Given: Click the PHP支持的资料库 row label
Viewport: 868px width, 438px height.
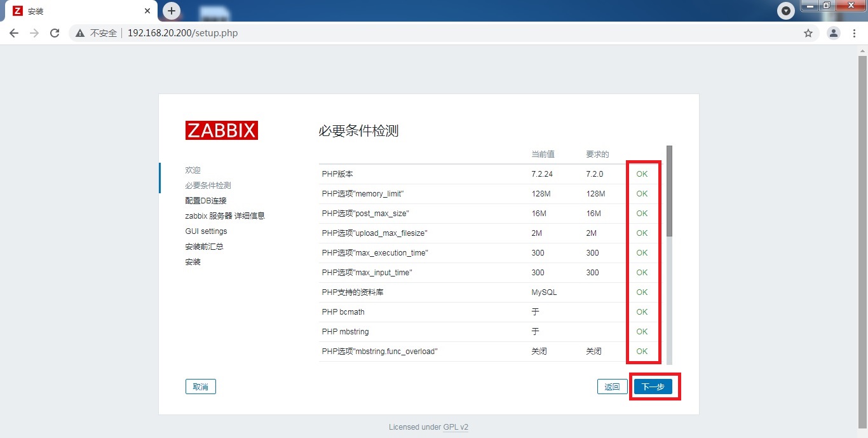Looking at the screenshot, I should [x=353, y=292].
